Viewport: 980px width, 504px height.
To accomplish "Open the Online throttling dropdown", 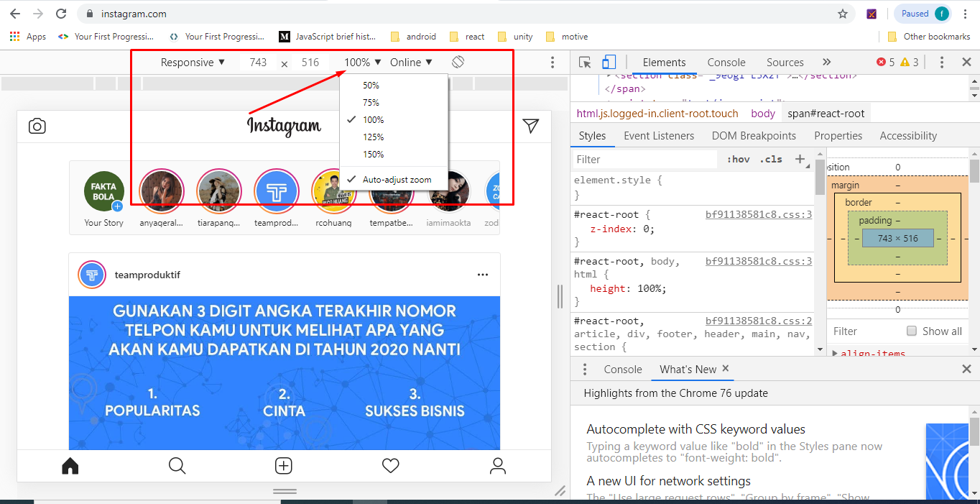I will [x=411, y=63].
